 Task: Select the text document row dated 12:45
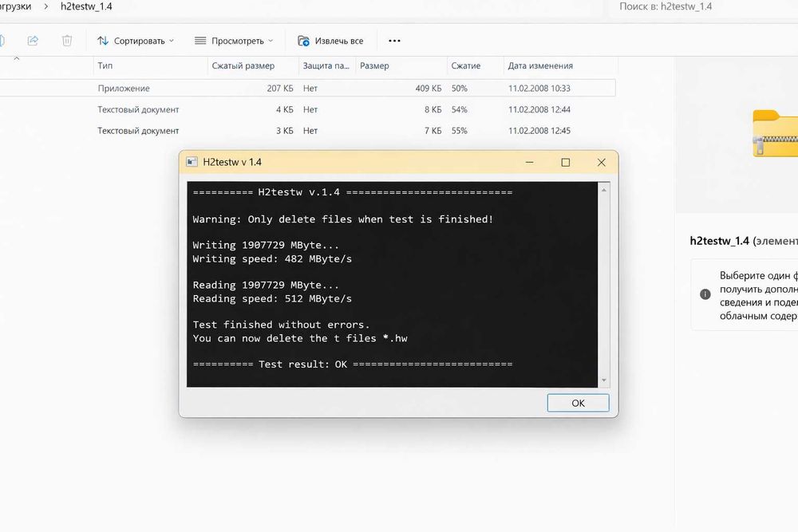coord(307,131)
